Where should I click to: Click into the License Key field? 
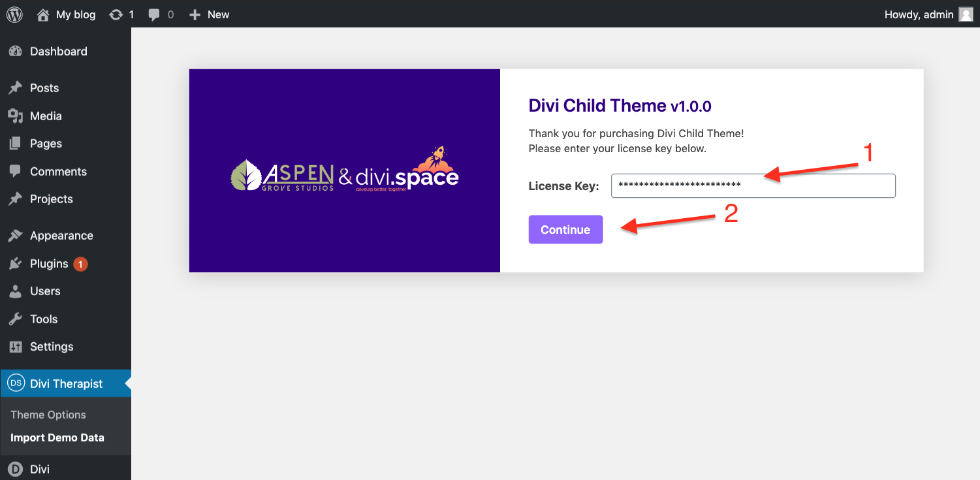point(753,185)
